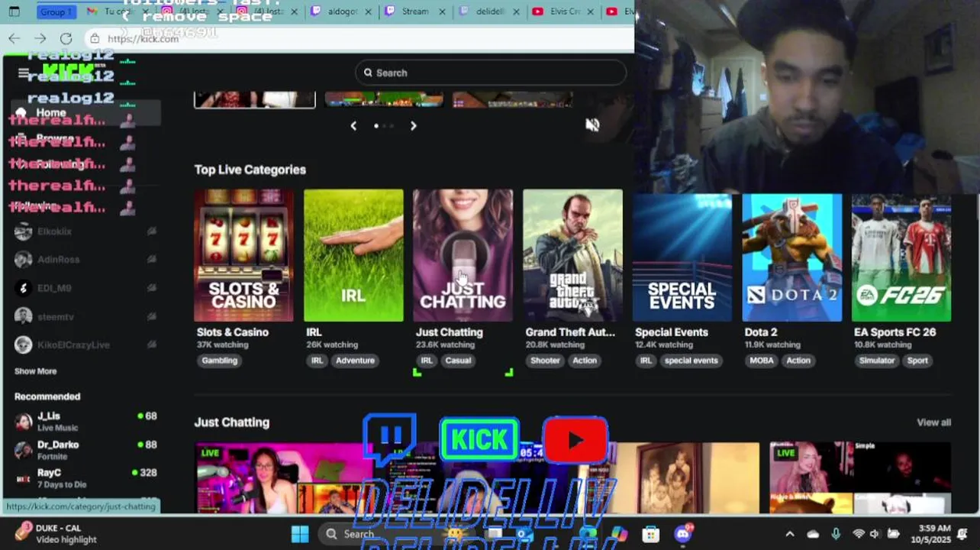Switch to the Stream Twitch tab
980x550 pixels.
pos(414,11)
